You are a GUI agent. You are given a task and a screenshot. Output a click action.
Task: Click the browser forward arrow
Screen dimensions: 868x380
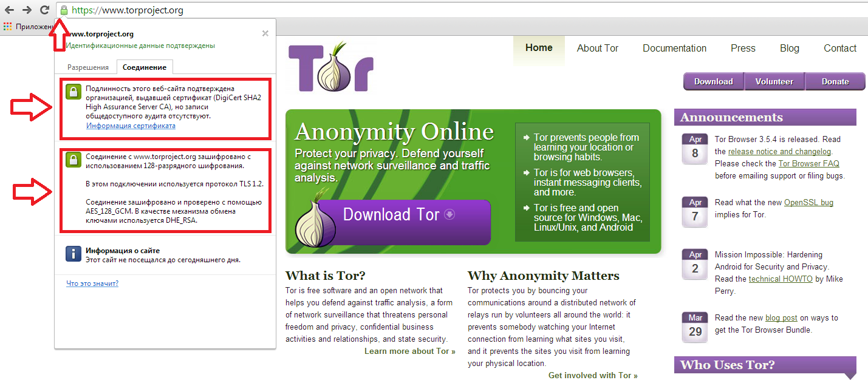point(27,10)
